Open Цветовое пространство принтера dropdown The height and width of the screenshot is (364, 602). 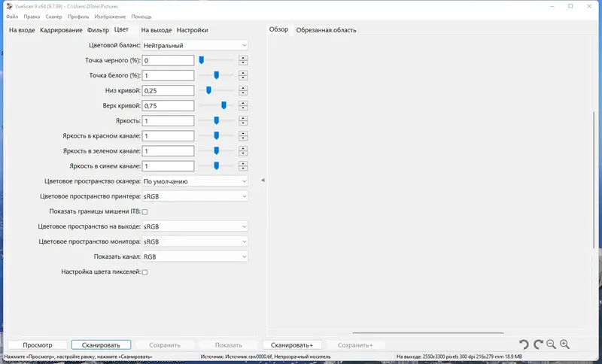[195, 196]
